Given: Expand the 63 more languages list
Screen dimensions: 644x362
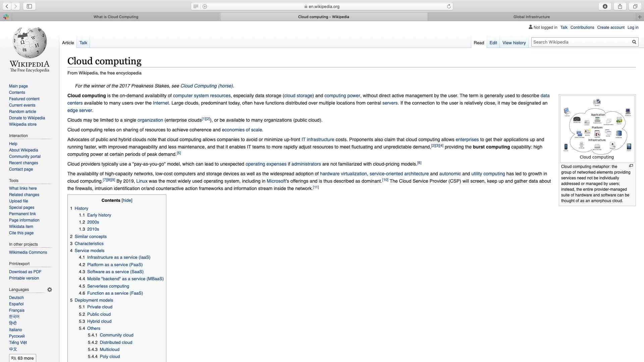Looking at the screenshot, I should [x=22, y=358].
